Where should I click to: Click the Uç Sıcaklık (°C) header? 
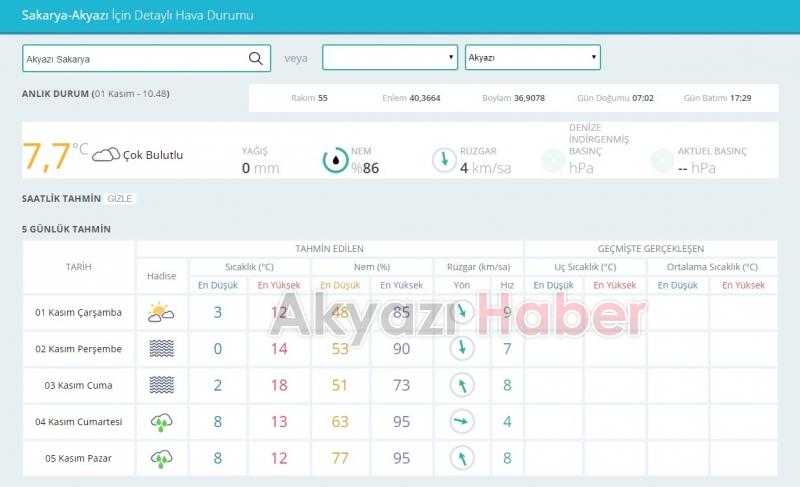pyautogui.click(x=585, y=267)
